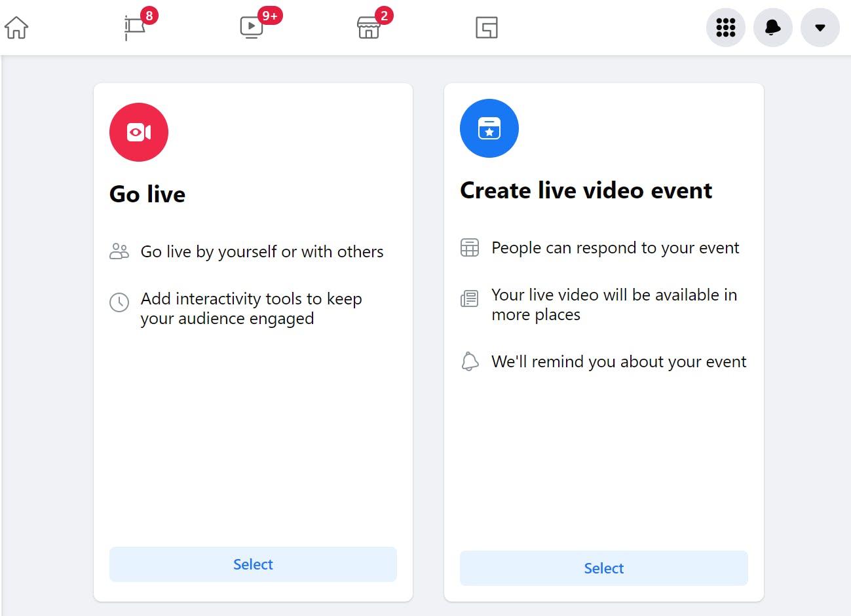The image size is (851, 616).
Task: Click text Your live video will be available
Action: (615, 304)
